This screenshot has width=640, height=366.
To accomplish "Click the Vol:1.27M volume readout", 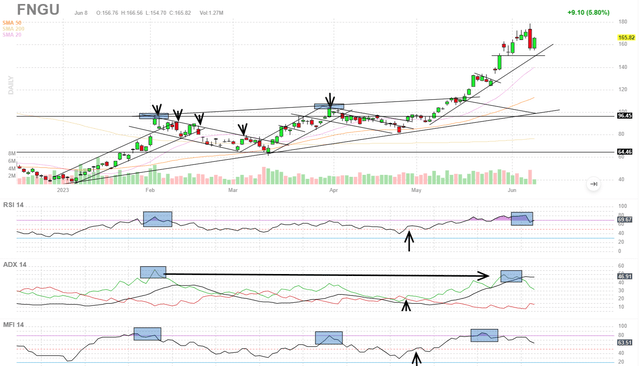I will 211,13.
